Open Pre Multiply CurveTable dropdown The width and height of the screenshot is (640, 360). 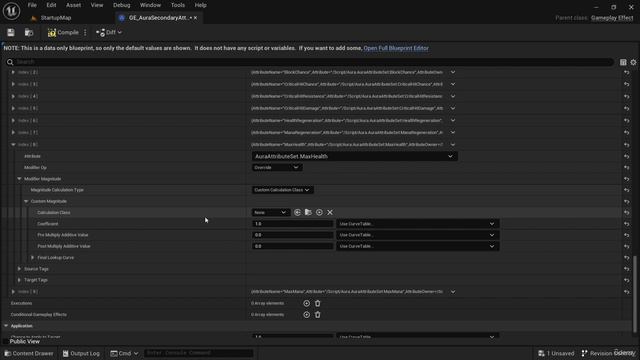tap(418, 235)
